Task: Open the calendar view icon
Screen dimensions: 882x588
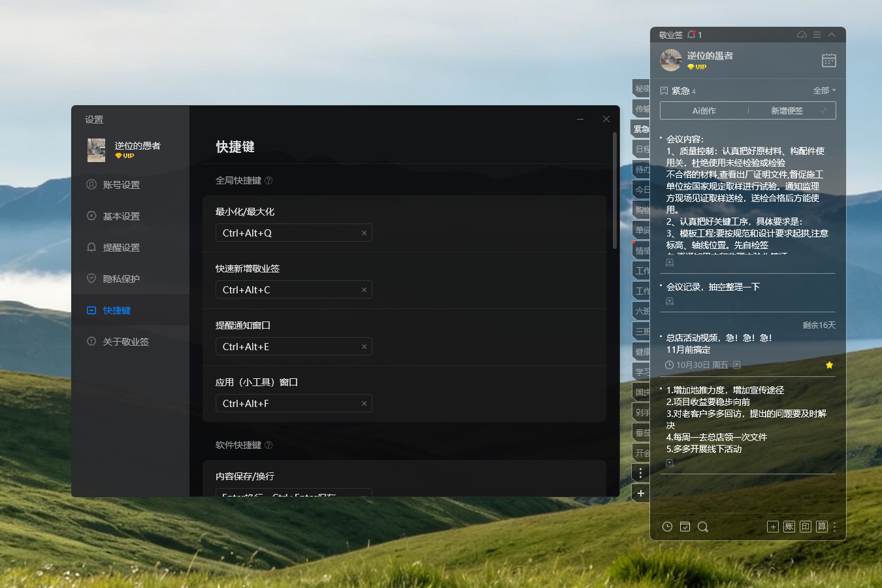Action: 829,60
